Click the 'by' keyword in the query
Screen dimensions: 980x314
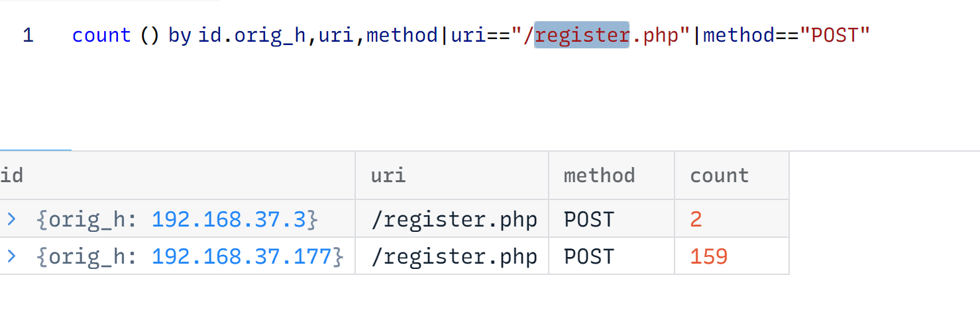tap(180, 35)
